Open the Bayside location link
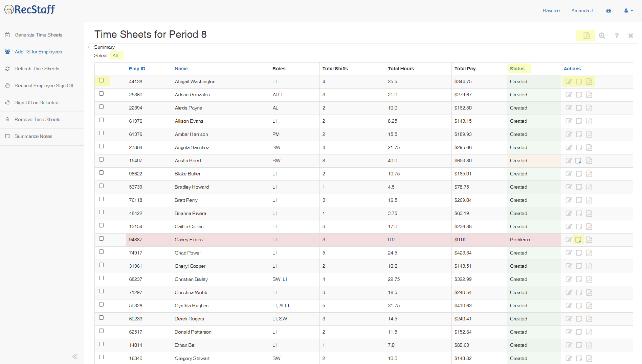The width and height of the screenshot is (642, 364). pyautogui.click(x=551, y=10)
